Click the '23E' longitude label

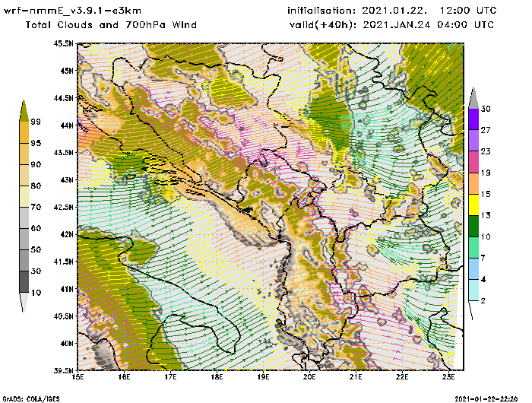point(448,377)
